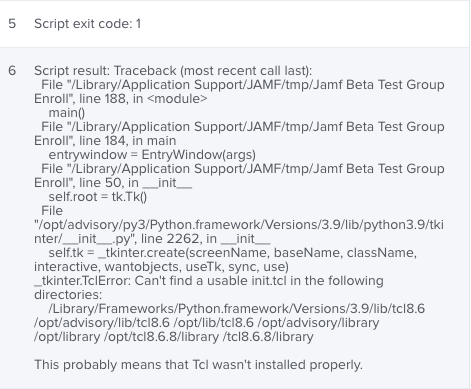Click the 'entrywindow = EntryWindow(args)' line

point(152,155)
